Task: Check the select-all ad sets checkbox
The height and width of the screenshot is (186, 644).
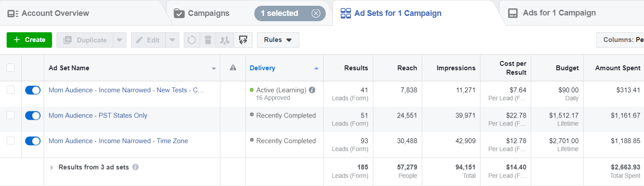Action: 11,68
